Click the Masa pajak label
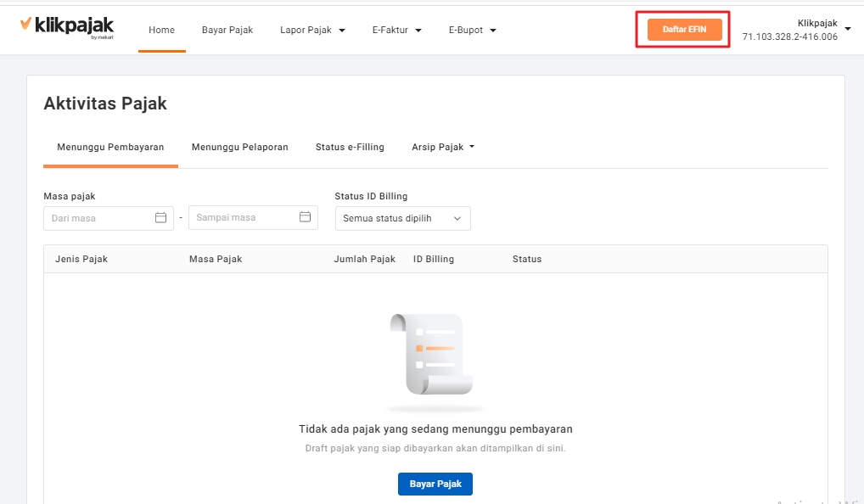Viewport: 864px width, 504px height. [70, 196]
